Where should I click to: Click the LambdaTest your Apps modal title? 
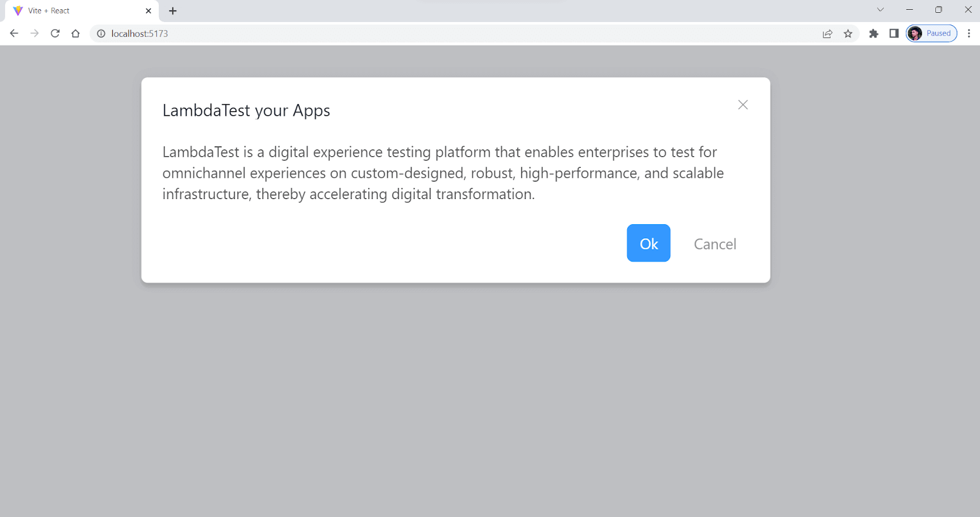click(x=246, y=110)
